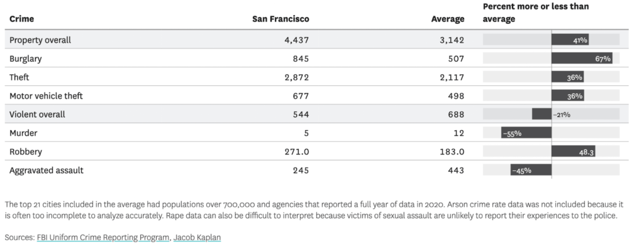Click the Crime column header
Screen dimensions: 644x252
coord(21,19)
